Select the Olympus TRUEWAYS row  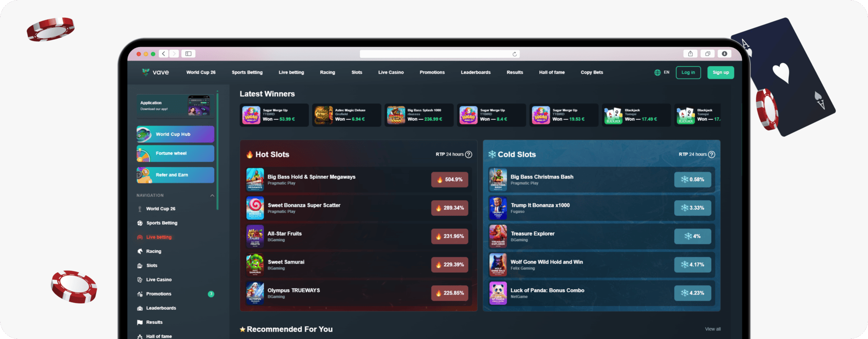click(359, 293)
